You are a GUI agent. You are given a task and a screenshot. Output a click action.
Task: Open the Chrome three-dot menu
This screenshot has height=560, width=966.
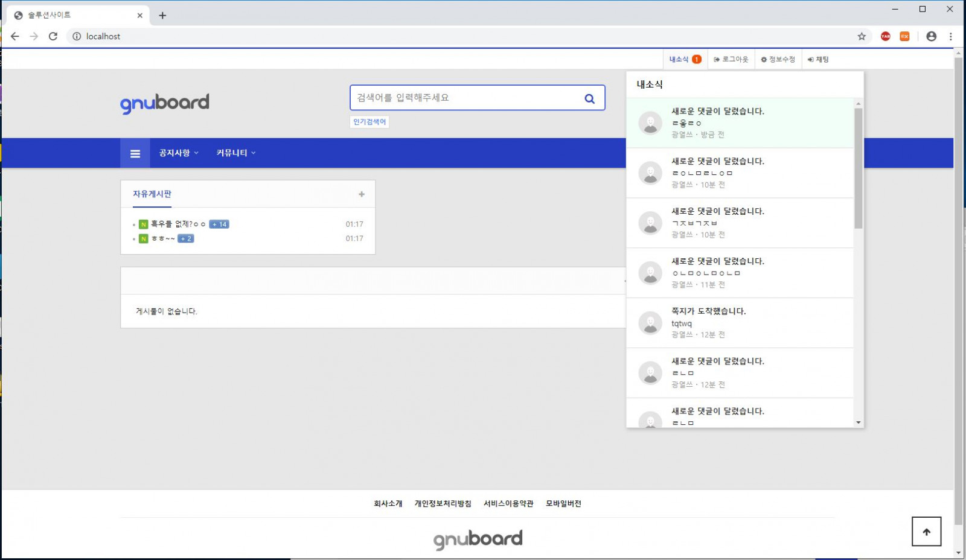click(950, 36)
